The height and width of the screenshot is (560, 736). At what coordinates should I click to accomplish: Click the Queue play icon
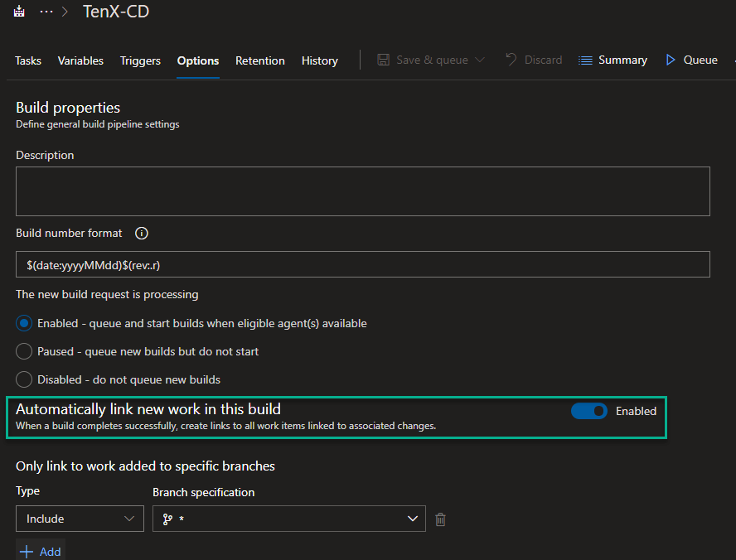(x=671, y=60)
